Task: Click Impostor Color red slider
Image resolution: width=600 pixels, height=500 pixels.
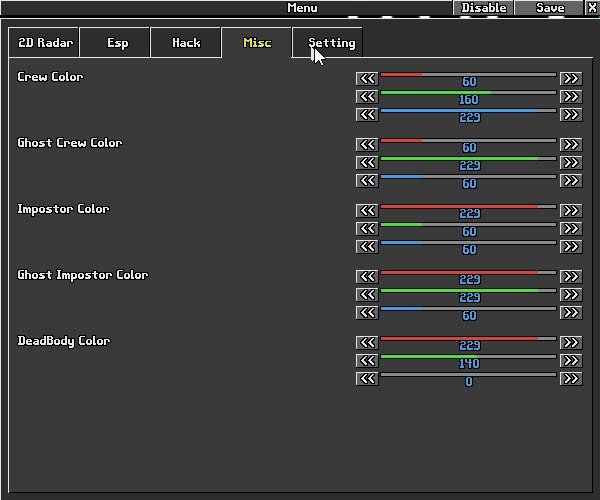Action: point(468,207)
